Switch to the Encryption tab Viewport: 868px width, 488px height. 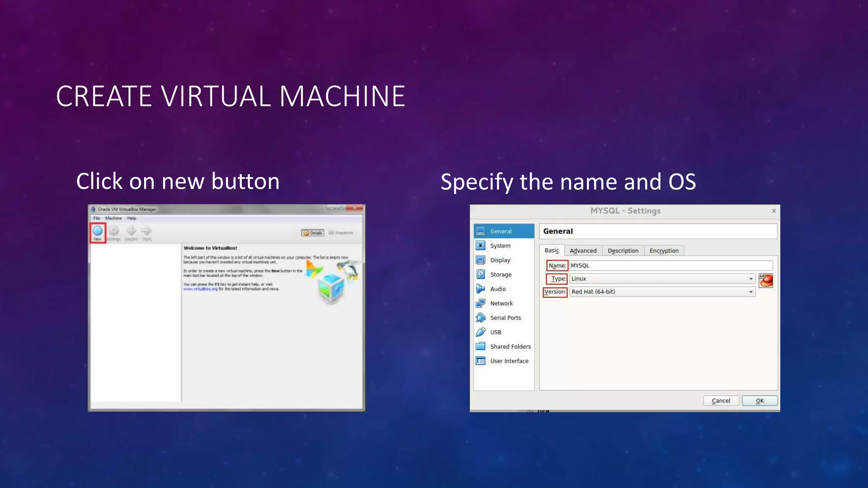(x=664, y=251)
